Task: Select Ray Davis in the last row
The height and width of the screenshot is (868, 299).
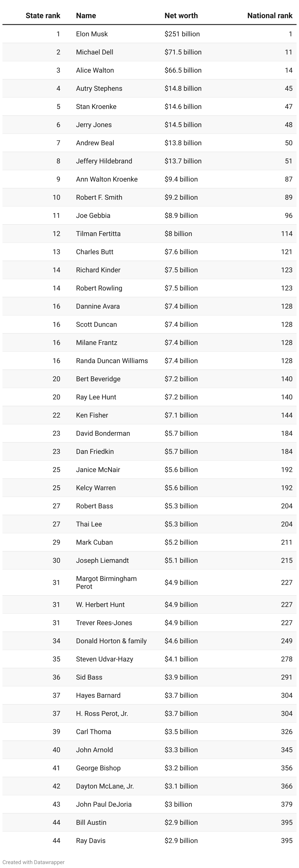Action: click(91, 840)
